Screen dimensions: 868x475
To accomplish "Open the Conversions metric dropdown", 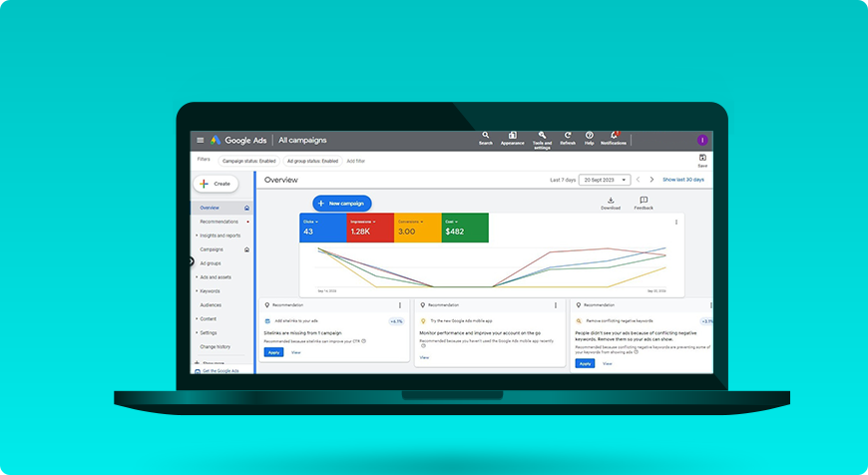I will (x=410, y=222).
